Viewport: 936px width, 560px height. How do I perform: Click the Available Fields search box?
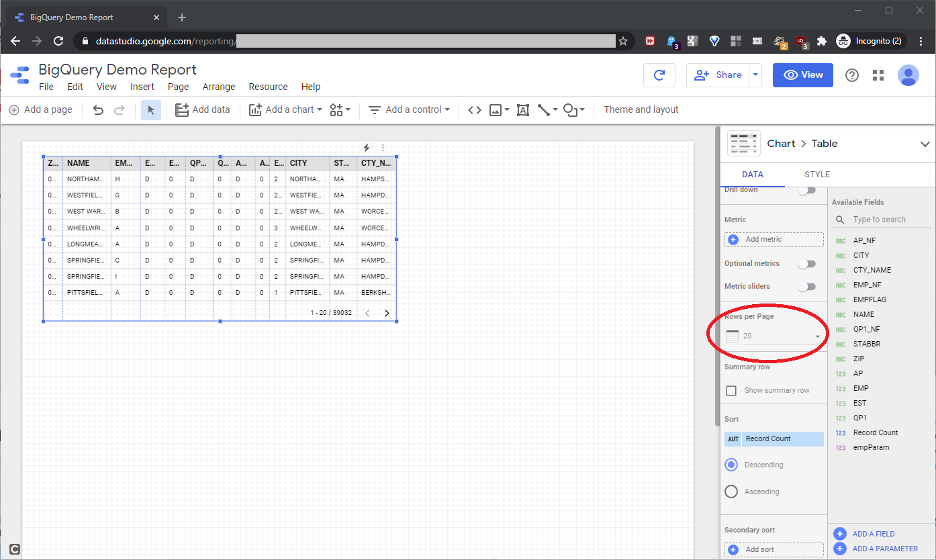882,220
